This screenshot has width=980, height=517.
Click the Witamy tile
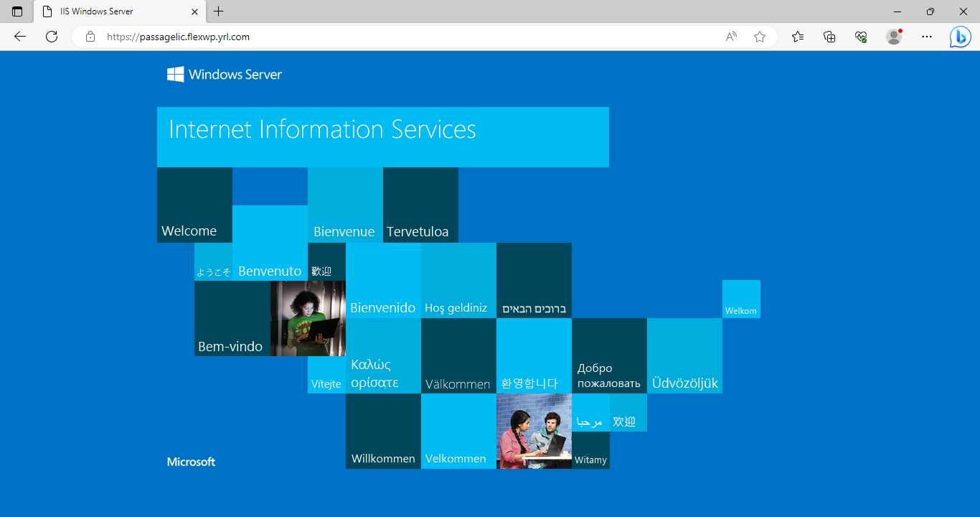coord(590,450)
